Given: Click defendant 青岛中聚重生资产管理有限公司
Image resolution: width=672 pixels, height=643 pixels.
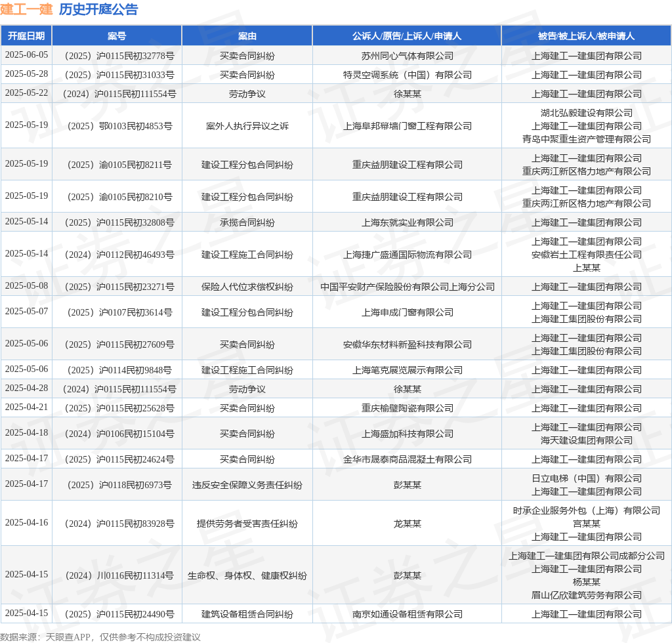Looking at the screenshot, I should coord(586,139).
